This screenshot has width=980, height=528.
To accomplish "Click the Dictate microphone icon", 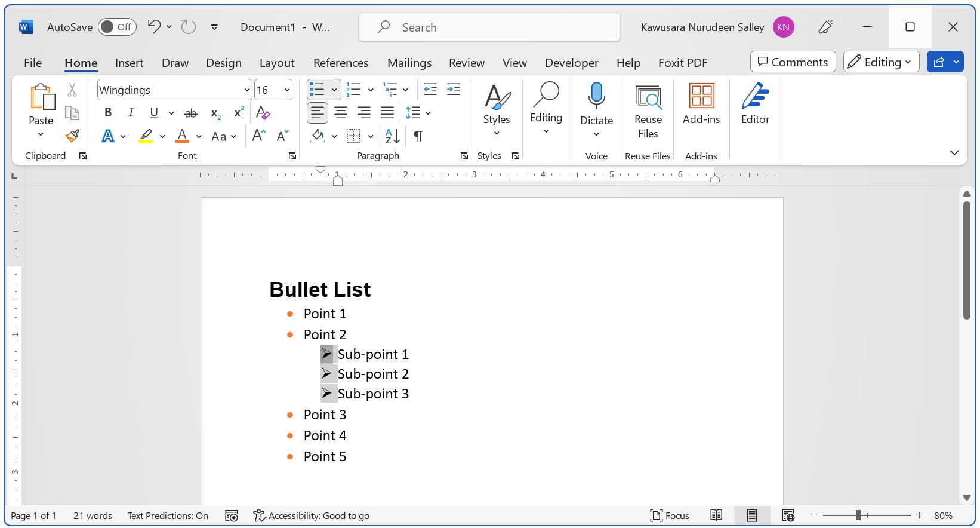I will 596,96.
